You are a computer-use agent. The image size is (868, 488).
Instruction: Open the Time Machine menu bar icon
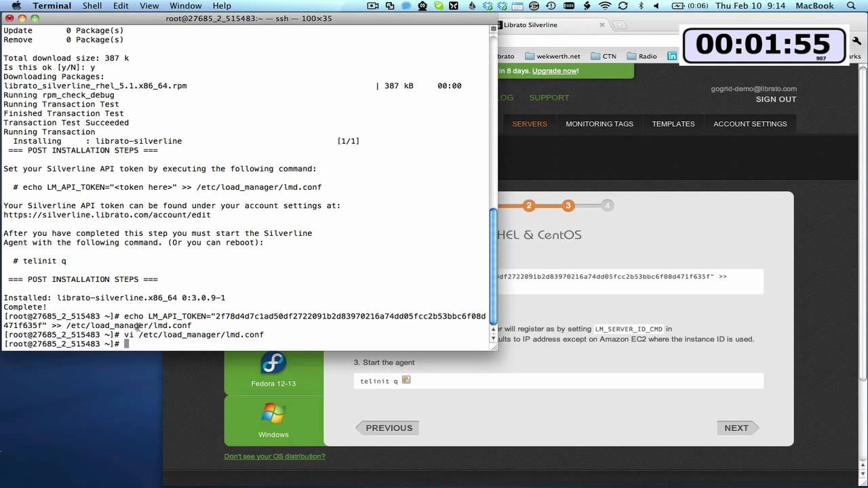pyautogui.click(x=551, y=6)
